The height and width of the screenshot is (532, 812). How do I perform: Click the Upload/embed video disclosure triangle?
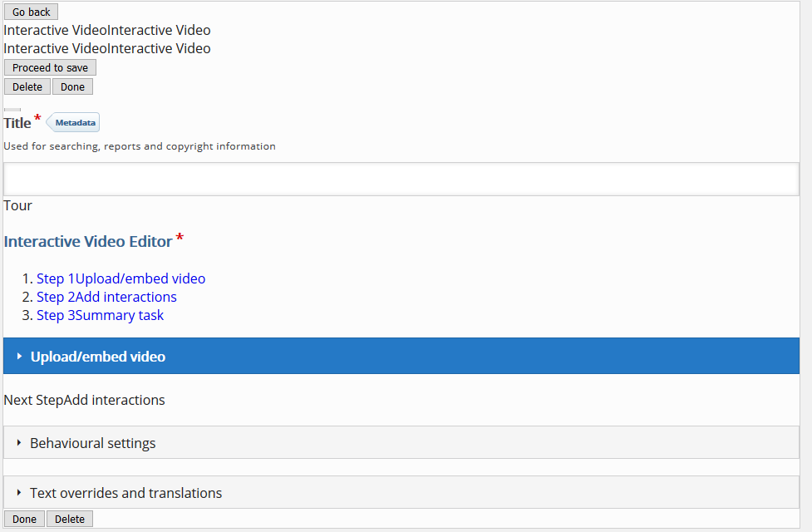coord(19,357)
